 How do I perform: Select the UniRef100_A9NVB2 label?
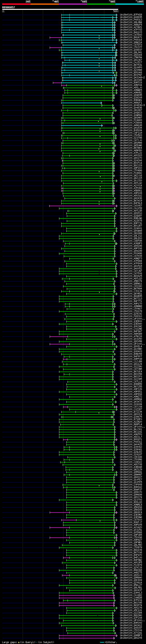click(131, 93)
